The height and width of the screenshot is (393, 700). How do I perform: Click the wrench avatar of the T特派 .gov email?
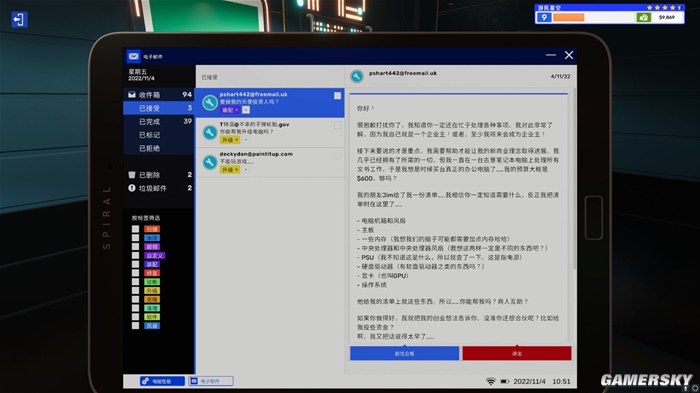click(x=209, y=132)
